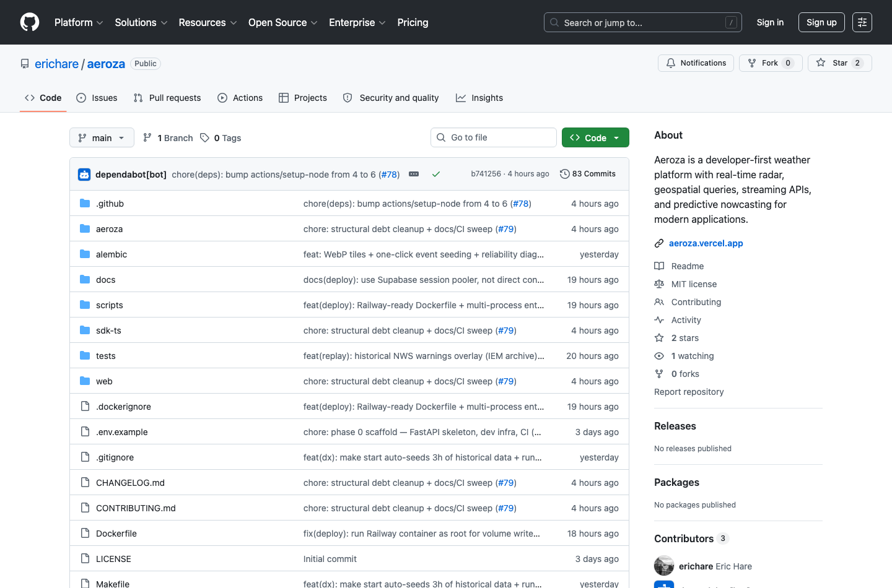Fork the repository
The image size is (892, 588).
771,63
